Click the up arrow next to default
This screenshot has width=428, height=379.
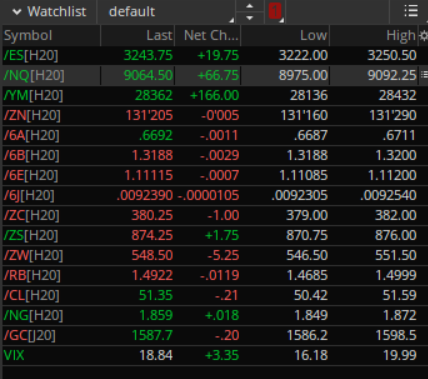(x=250, y=6)
